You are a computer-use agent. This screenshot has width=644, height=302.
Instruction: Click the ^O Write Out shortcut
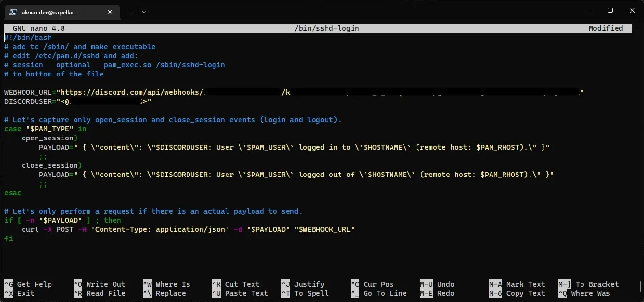(101, 284)
